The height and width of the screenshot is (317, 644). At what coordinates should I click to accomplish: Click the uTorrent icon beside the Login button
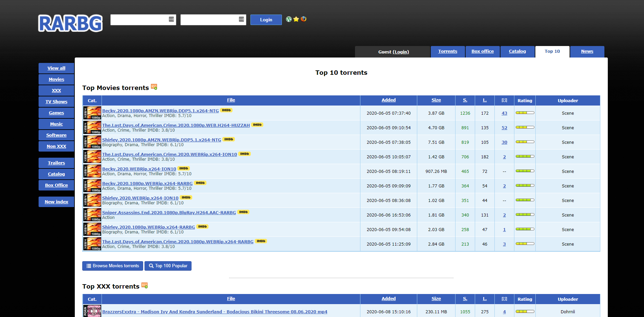click(x=289, y=19)
